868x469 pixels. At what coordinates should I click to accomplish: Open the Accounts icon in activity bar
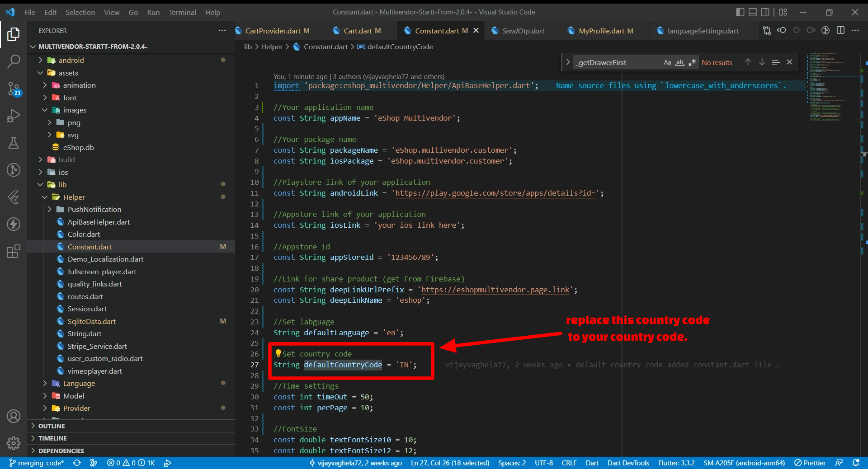14,416
